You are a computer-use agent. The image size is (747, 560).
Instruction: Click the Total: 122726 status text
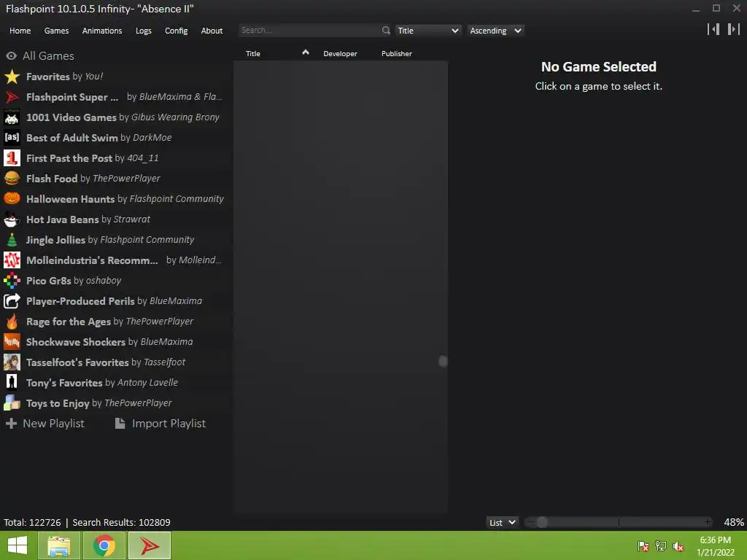[x=32, y=522]
